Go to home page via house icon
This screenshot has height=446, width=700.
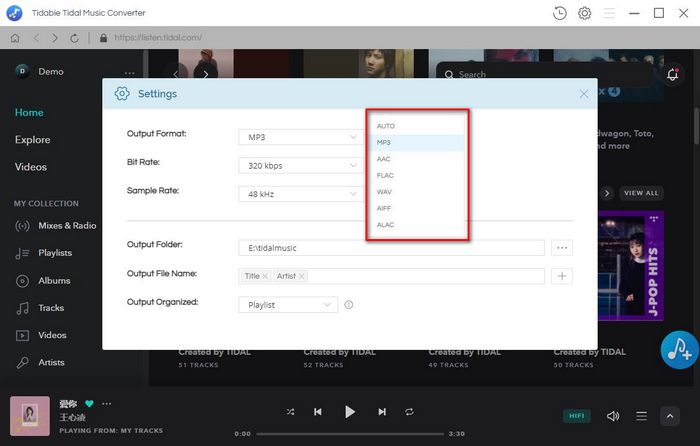point(15,38)
